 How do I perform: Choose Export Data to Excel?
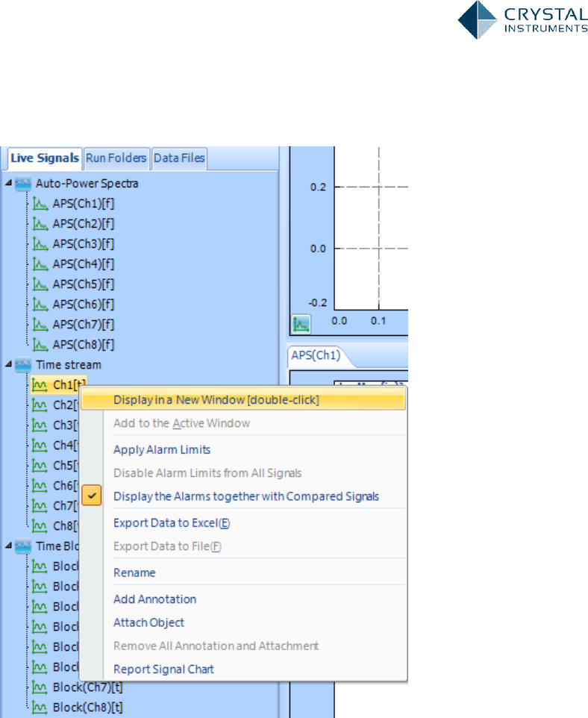243,523
